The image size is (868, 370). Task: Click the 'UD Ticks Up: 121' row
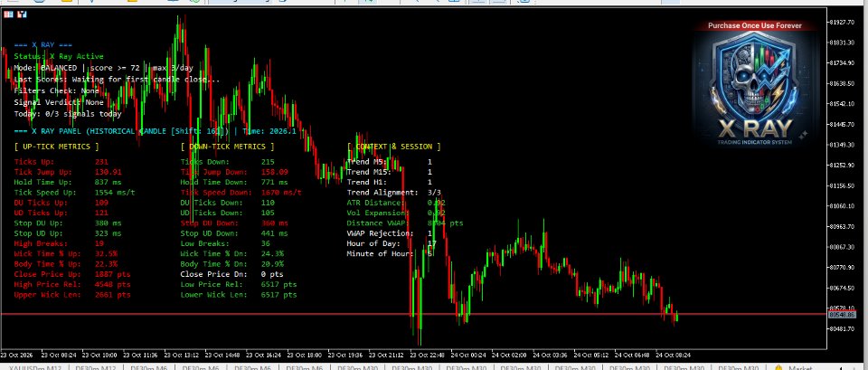point(61,213)
